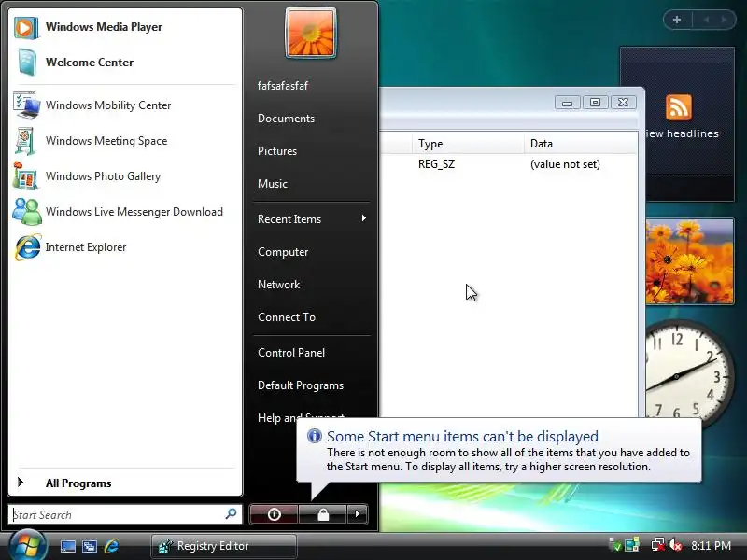
Task: Click the user account picture
Action: pyautogui.click(x=311, y=33)
